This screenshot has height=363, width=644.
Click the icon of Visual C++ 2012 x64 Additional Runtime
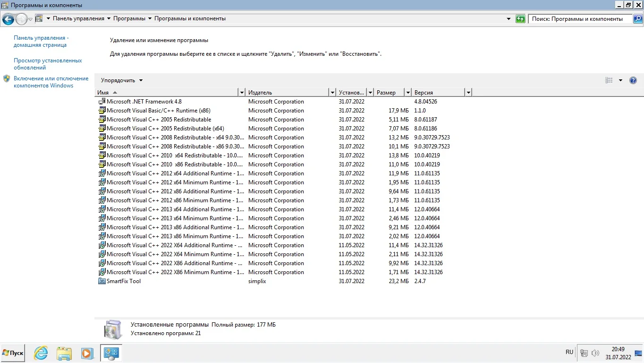pos(102,173)
